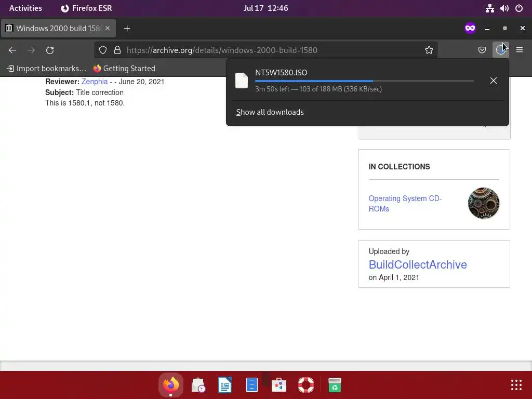Click the private browsing mask icon

click(x=470, y=28)
